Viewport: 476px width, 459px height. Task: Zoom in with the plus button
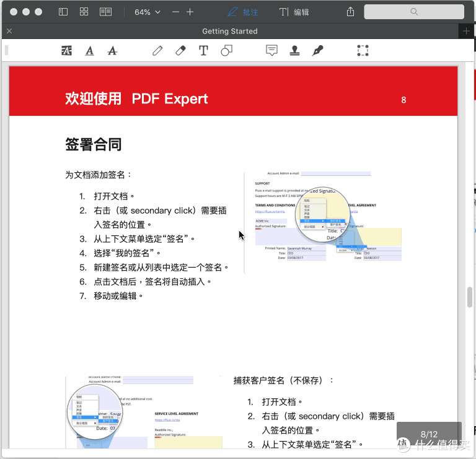coord(190,12)
